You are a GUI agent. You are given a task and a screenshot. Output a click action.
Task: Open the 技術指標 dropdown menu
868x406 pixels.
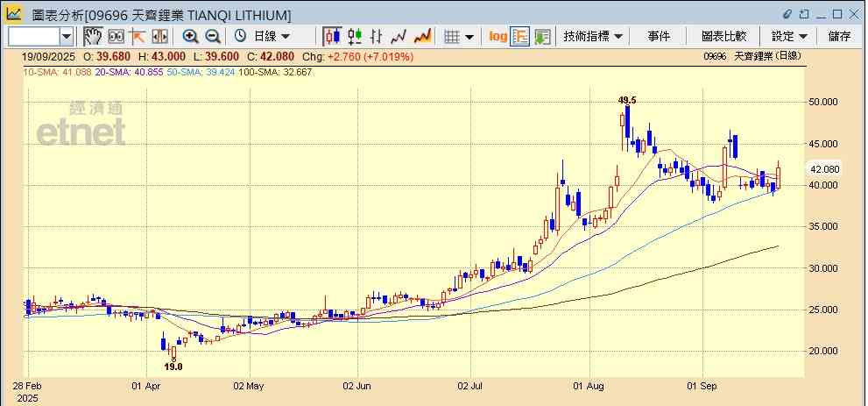point(592,37)
